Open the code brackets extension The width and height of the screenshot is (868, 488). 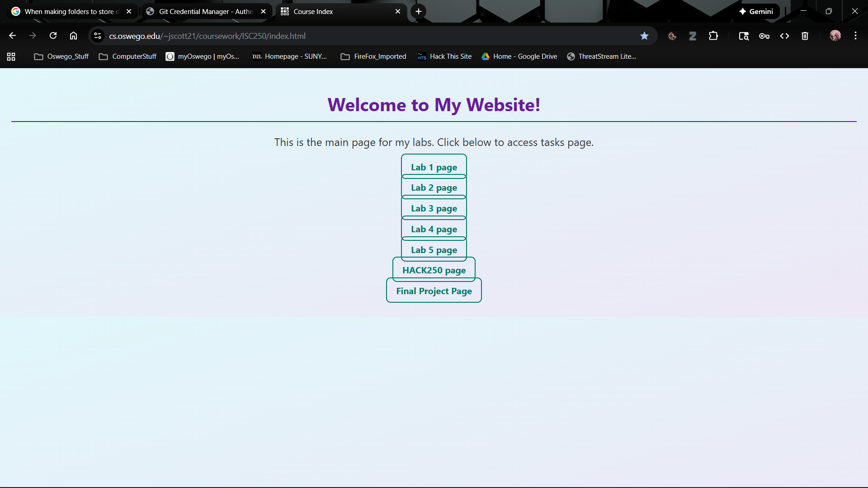[x=785, y=36]
